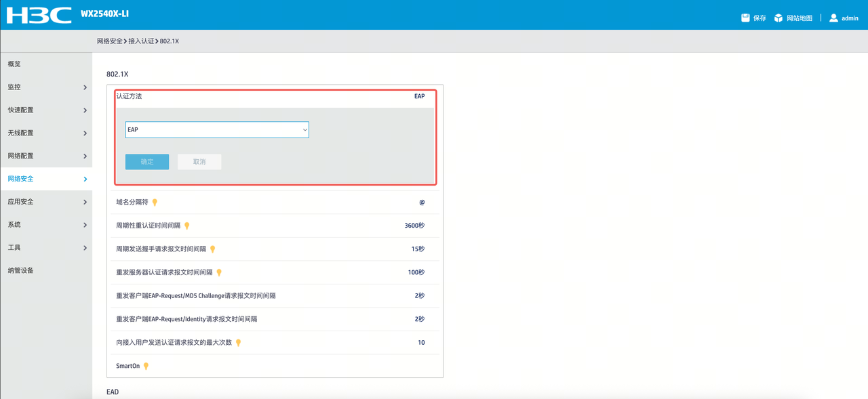Click the 3600秒 reauthentication interval value
This screenshot has width=868, height=399.
click(x=414, y=226)
